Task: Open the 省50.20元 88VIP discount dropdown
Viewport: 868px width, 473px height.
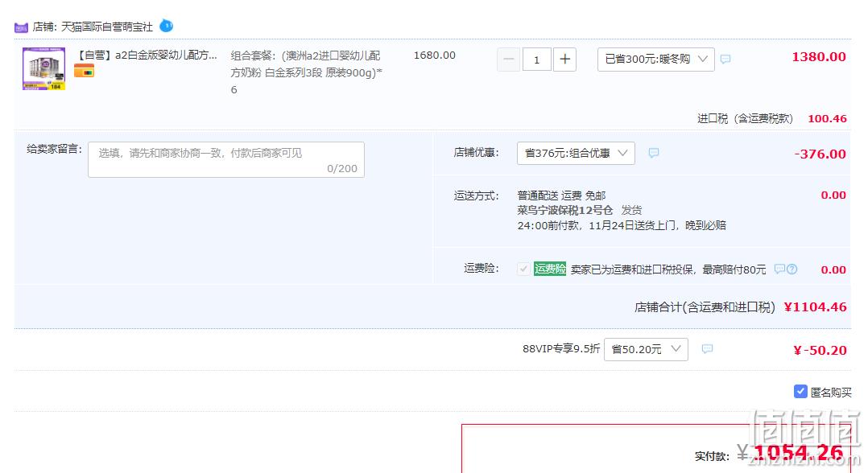Action: click(x=646, y=350)
